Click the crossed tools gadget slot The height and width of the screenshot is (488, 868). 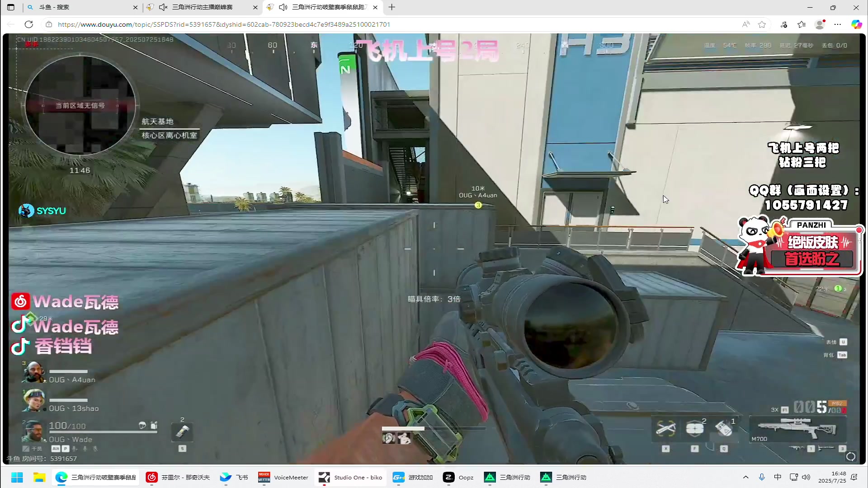point(666,428)
